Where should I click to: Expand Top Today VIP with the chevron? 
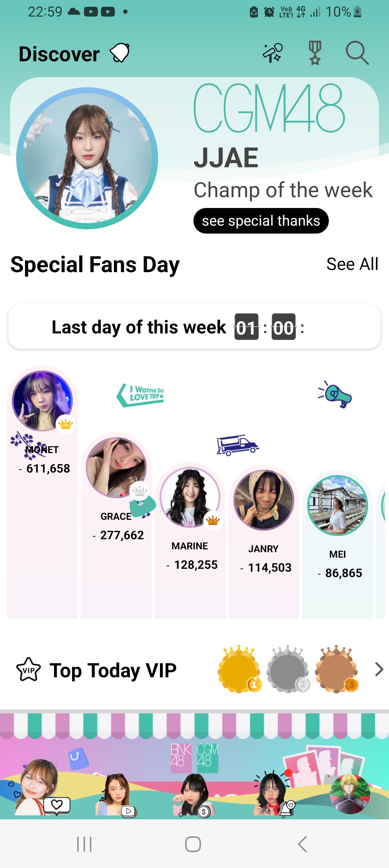tap(379, 670)
